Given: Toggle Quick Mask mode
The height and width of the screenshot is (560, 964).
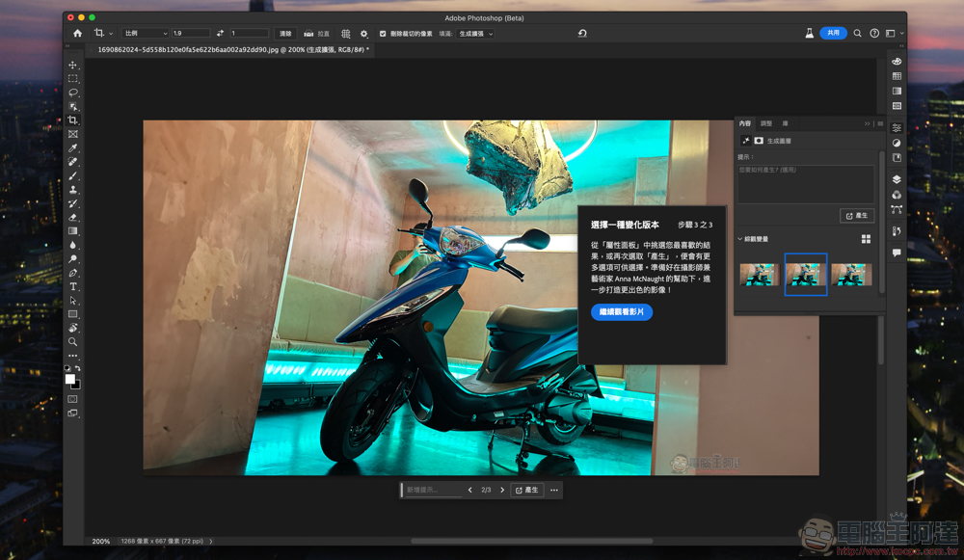Looking at the screenshot, I should (72, 399).
